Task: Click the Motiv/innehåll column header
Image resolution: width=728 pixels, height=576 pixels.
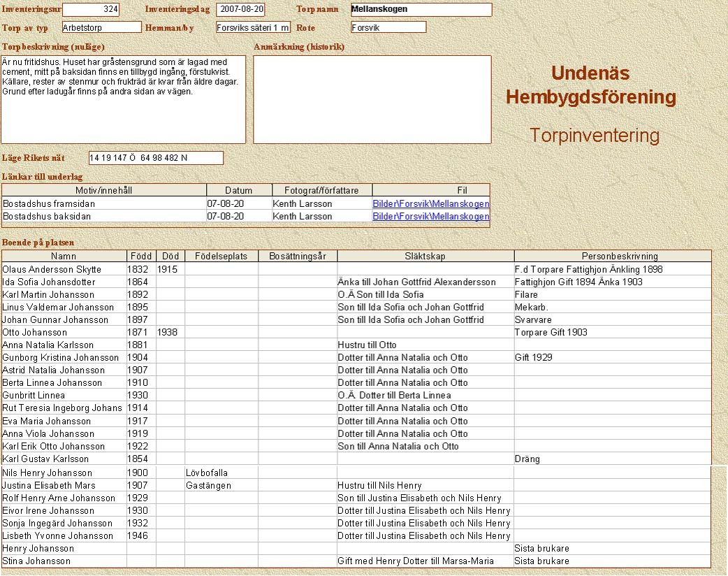Action: coord(104,190)
